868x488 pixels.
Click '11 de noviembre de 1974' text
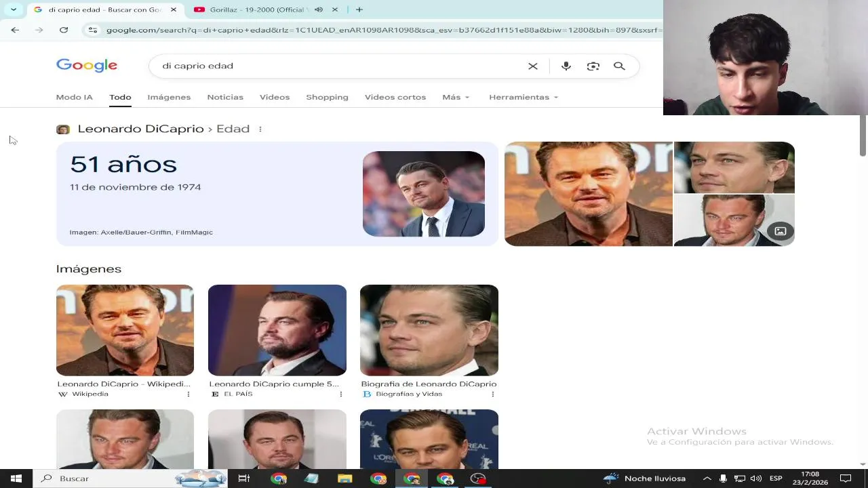[135, 187]
